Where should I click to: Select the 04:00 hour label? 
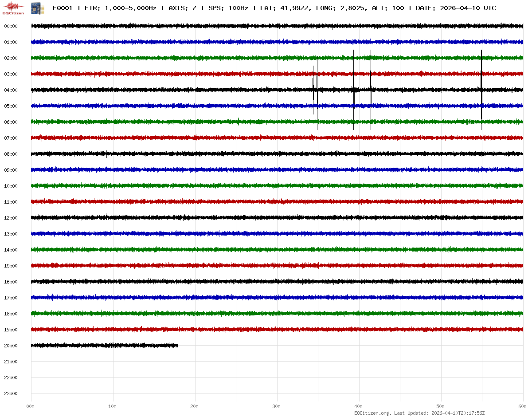(x=11, y=90)
